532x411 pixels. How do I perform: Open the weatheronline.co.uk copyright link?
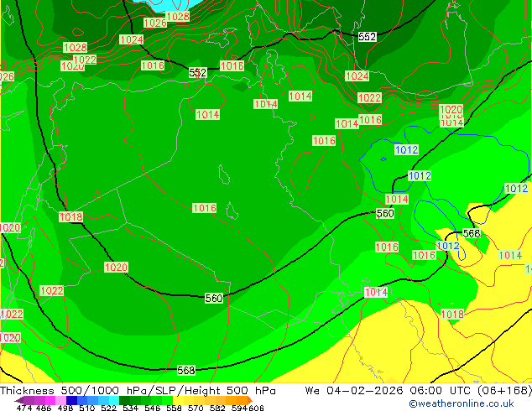[461, 403]
